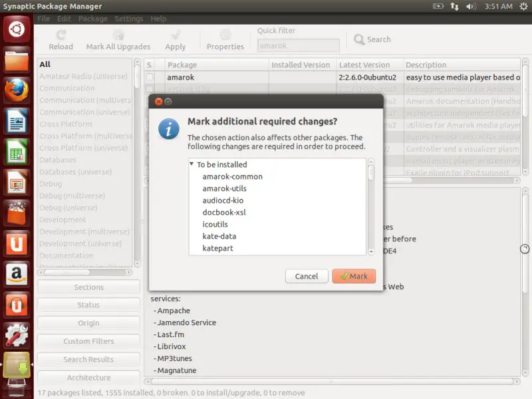The height and width of the screenshot is (399, 532).
Task: Open LibreOffice Calc from the launcher
Action: click(16, 152)
